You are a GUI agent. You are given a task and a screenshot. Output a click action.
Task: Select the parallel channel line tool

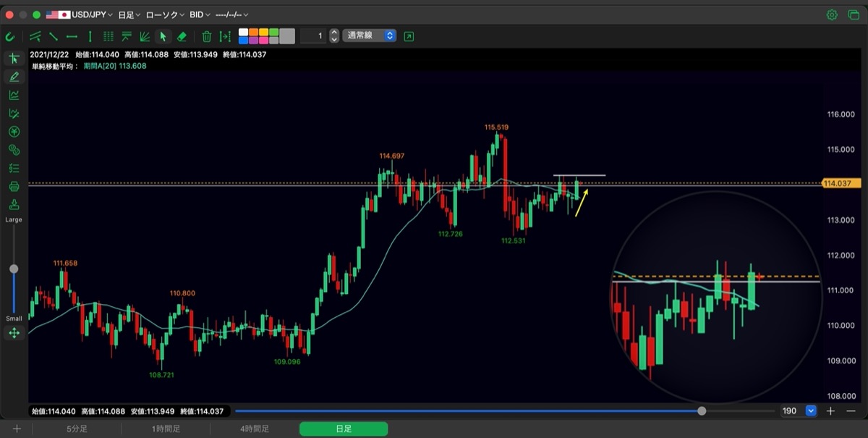tap(35, 36)
